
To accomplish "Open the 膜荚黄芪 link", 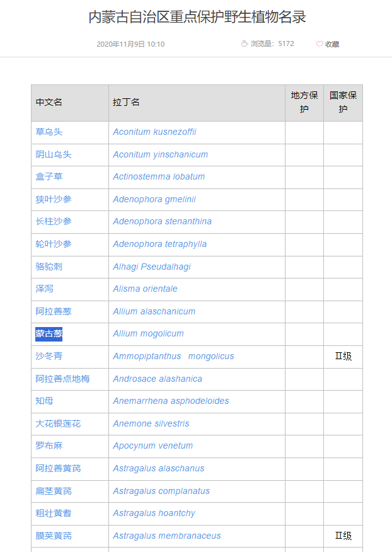I will [x=54, y=536].
